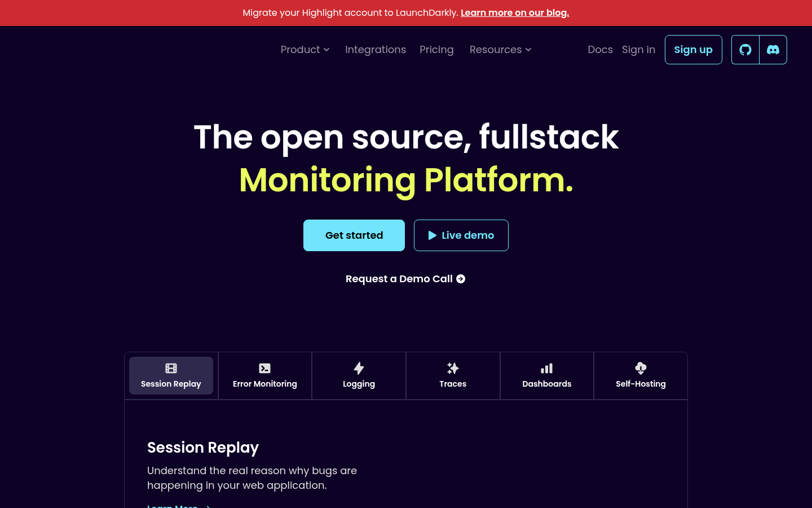Click the Logging lightning bolt icon
Viewport: 812px width, 508px height.
359,369
